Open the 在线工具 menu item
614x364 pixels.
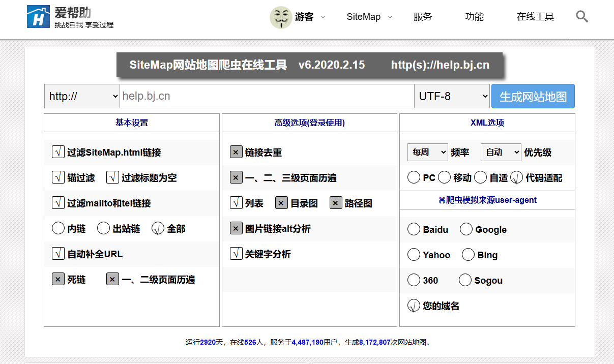pos(535,16)
